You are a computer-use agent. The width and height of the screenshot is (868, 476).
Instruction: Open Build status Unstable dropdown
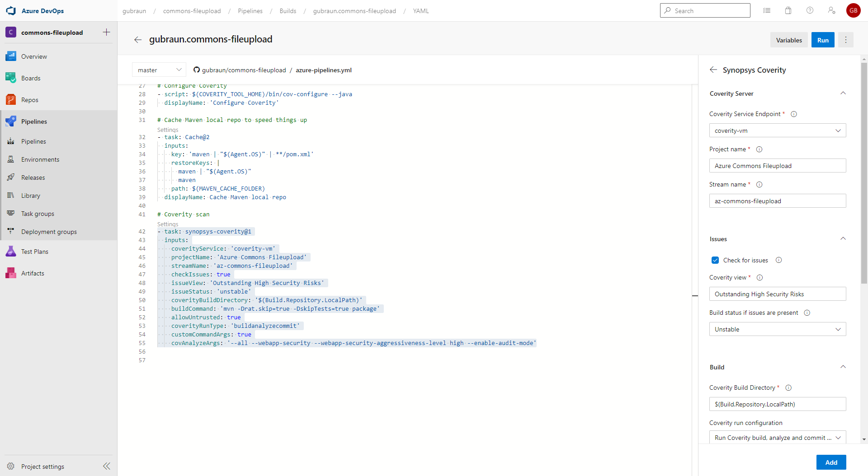pyautogui.click(x=777, y=329)
